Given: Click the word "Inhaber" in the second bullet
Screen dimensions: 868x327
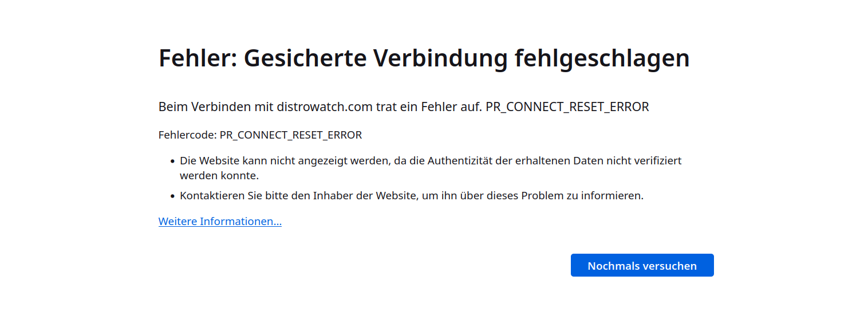Looking at the screenshot, I should 332,196.
